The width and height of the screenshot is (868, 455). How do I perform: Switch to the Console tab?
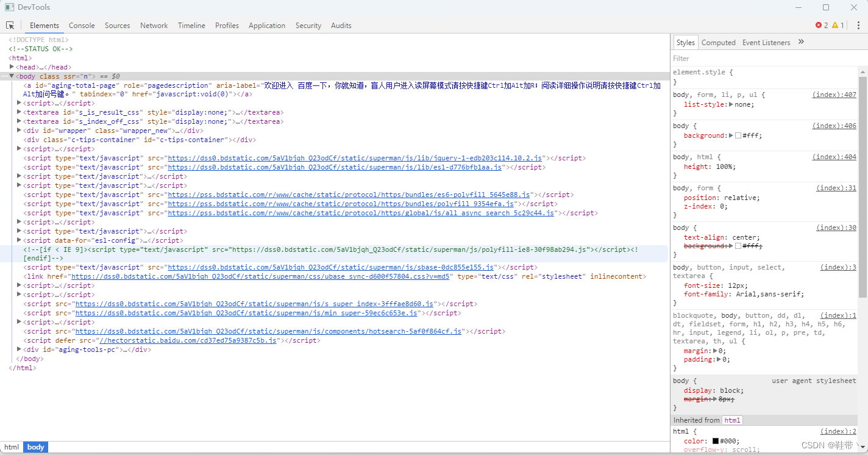(82, 26)
